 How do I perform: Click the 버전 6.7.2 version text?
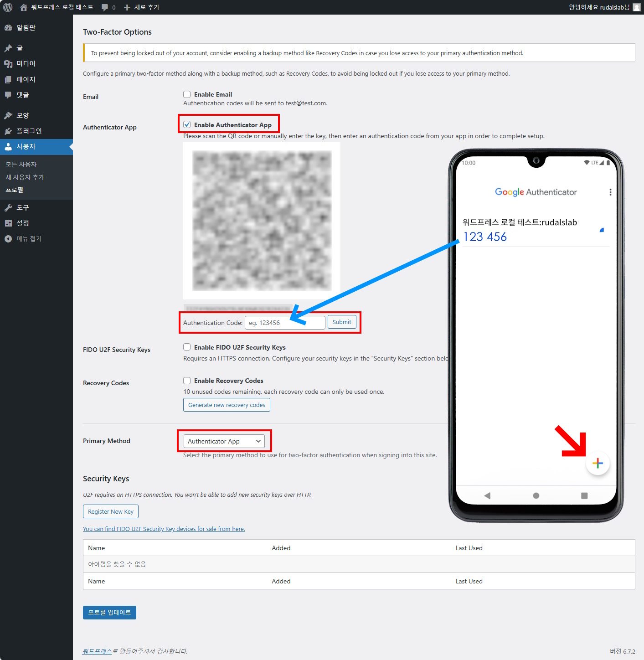pyautogui.click(x=623, y=651)
